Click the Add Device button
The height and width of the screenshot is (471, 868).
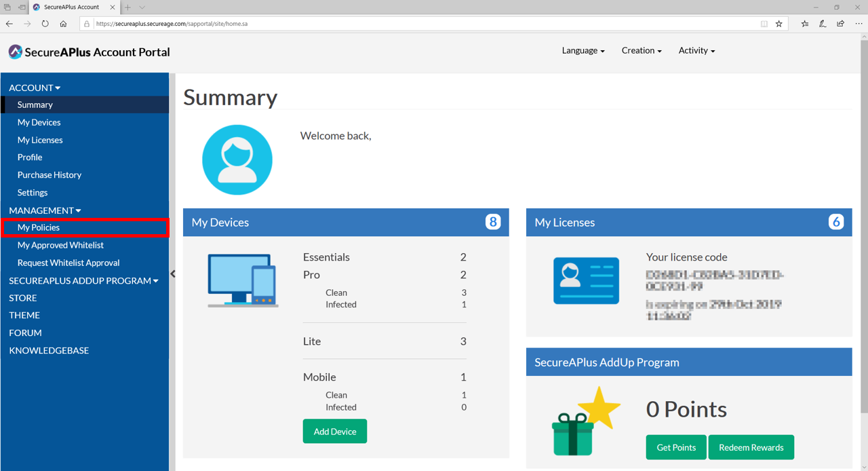334,431
